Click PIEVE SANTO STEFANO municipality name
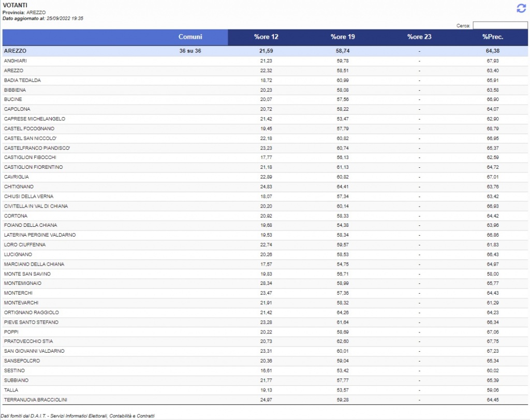The height and width of the screenshot is (420, 530). (x=31, y=322)
